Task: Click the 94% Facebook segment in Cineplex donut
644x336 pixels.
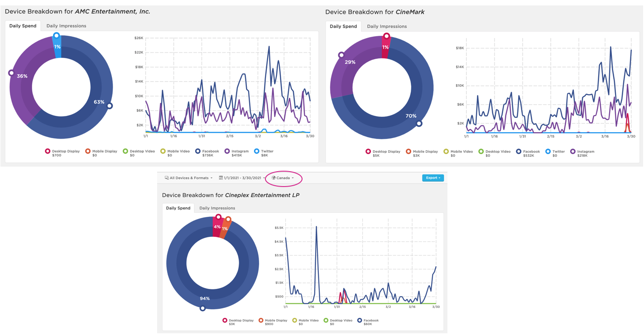Action: coord(205,298)
